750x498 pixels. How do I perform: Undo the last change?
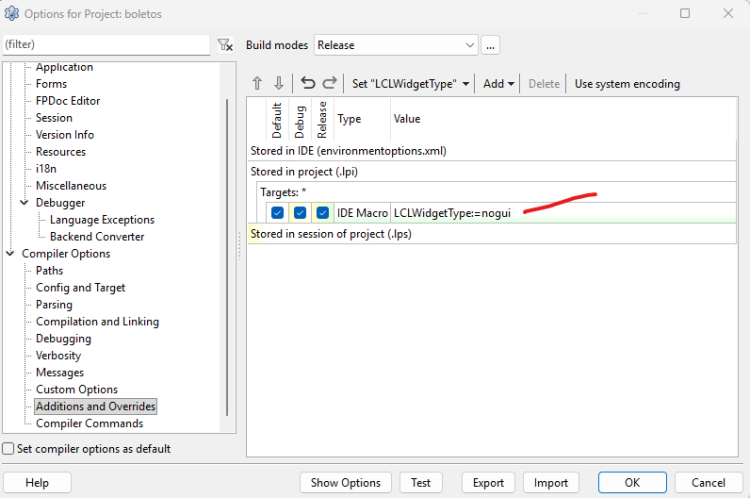[308, 83]
